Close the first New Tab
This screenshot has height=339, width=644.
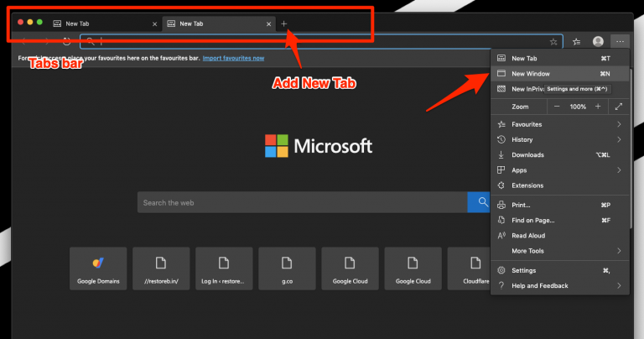[154, 24]
